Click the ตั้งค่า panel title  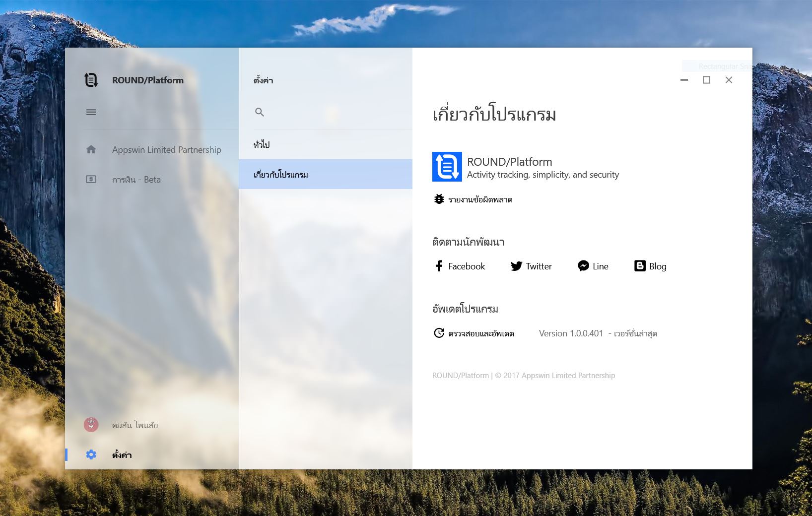[264, 80]
